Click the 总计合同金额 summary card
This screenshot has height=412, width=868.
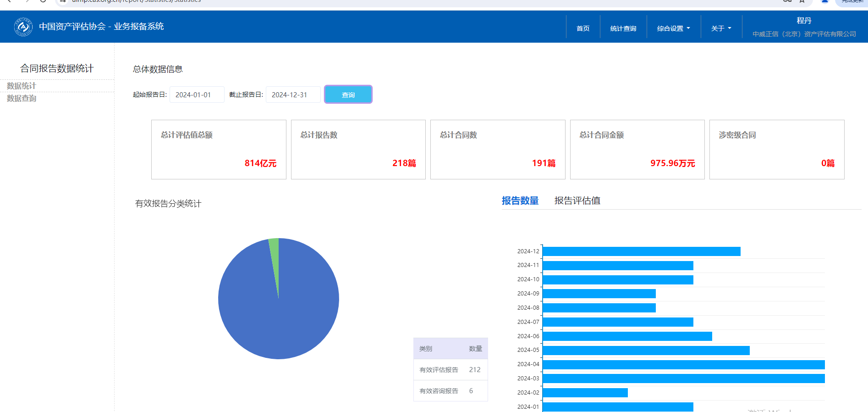(637, 150)
